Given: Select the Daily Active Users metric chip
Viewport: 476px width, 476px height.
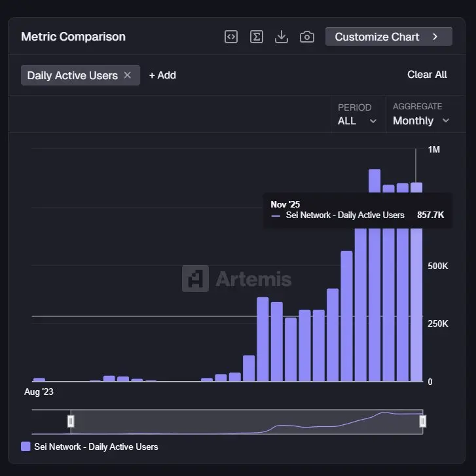Looking at the screenshot, I should (72, 75).
